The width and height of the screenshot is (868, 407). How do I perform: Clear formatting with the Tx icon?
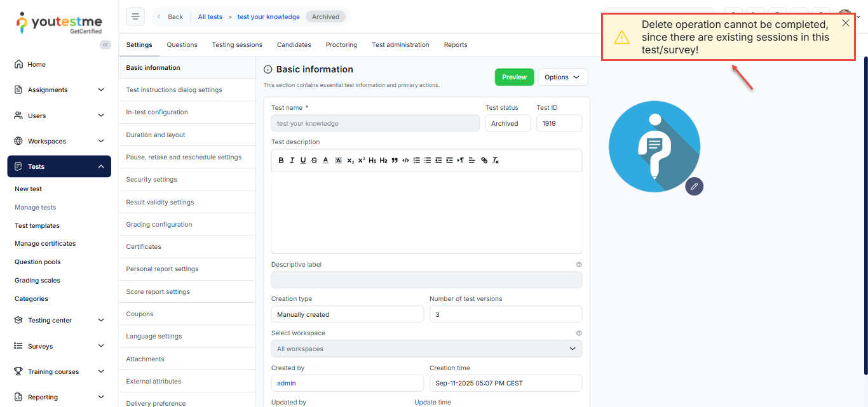coord(496,161)
